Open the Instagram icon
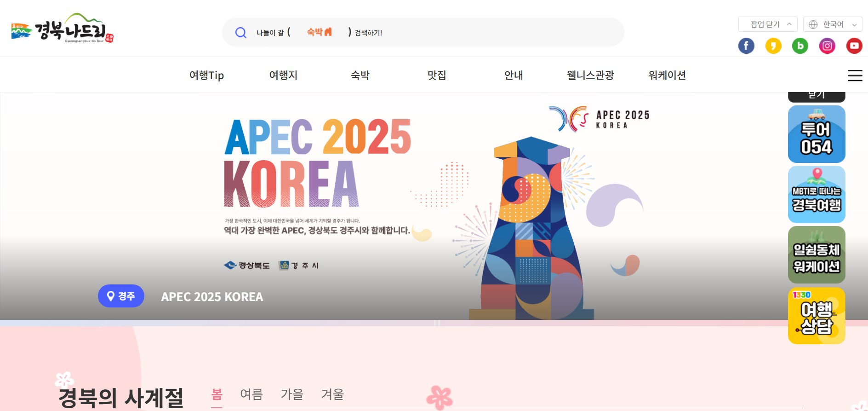This screenshot has height=411, width=868. click(x=827, y=46)
